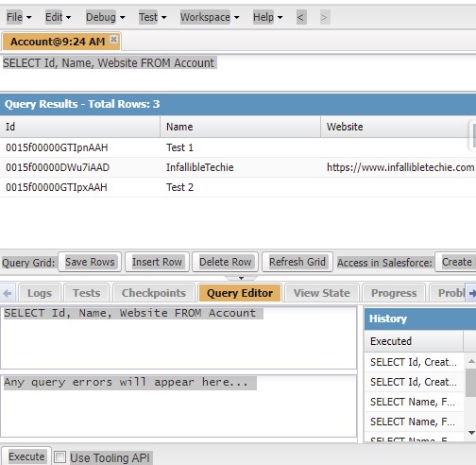Enable the Use Tooling API checkbox
476x465 pixels.
click(x=59, y=456)
